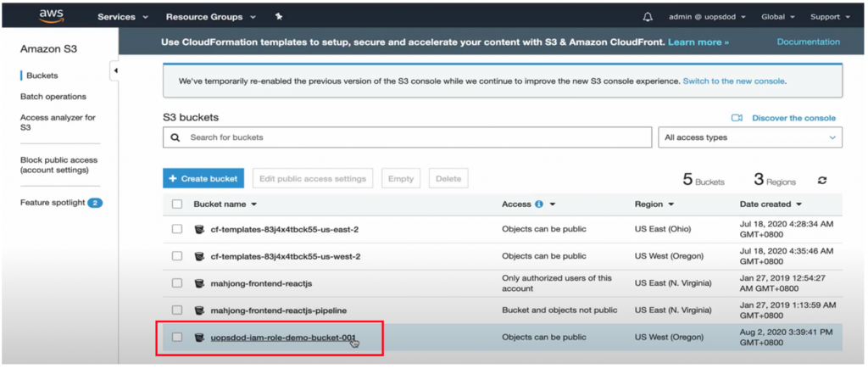Open the notifications bell icon

pyautogui.click(x=648, y=17)
